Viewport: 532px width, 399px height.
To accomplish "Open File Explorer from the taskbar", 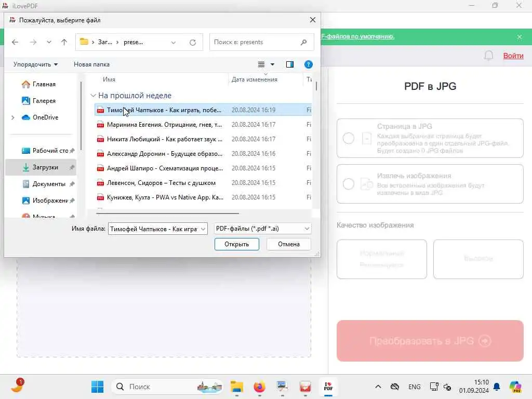I will click(x=237, y=387).
